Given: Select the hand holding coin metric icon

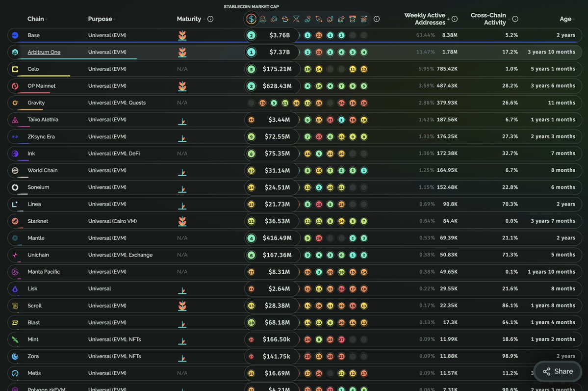Looking at the screenshot, I should pos(307,19).
